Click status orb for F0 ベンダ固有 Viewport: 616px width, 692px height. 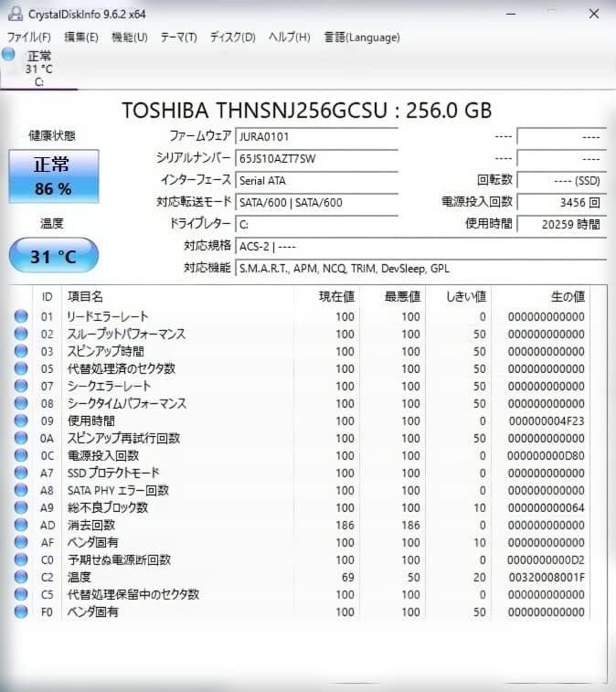click(21, 612)
